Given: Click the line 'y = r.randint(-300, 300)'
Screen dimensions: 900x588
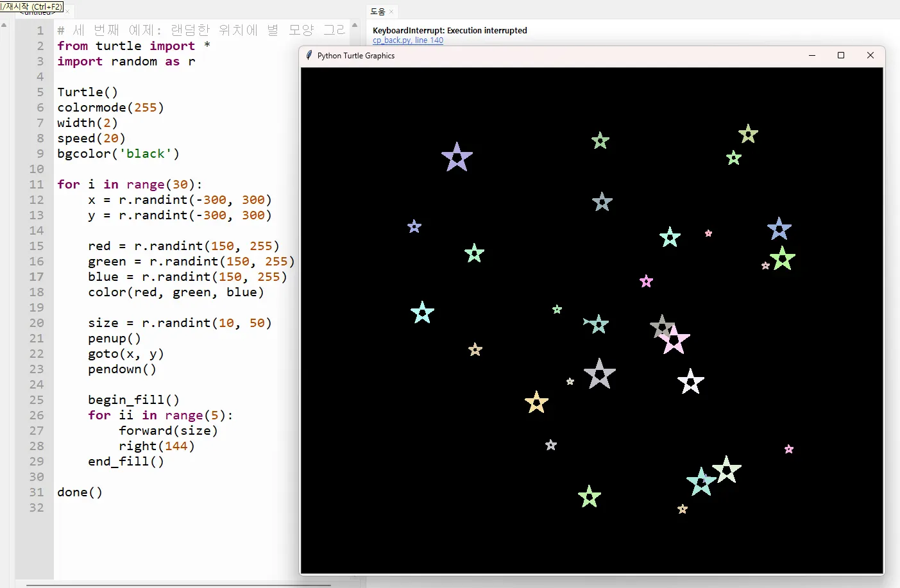Looking at the screenshot, I should point(180,215).
